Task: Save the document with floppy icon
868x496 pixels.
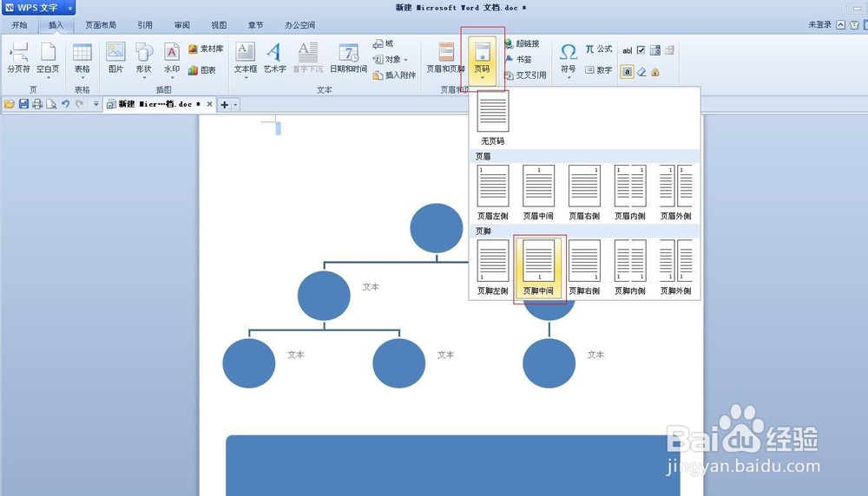Action: click(23, 104)
